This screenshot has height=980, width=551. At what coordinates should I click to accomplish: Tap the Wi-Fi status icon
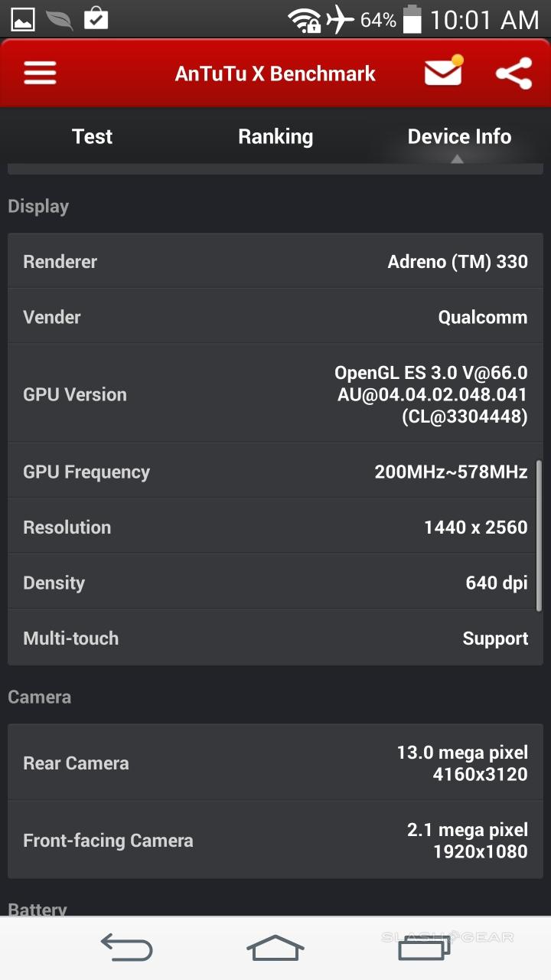[x=304, y=20]
